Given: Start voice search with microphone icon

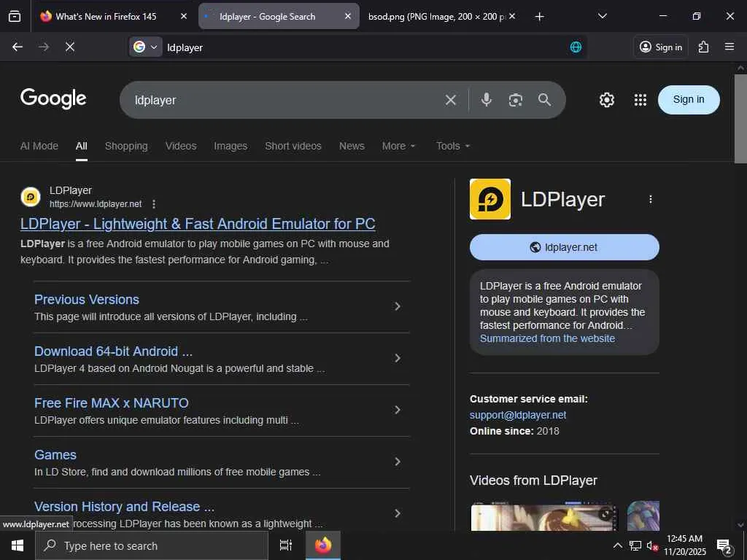Looking at the screenshot, I should [486, 99].
